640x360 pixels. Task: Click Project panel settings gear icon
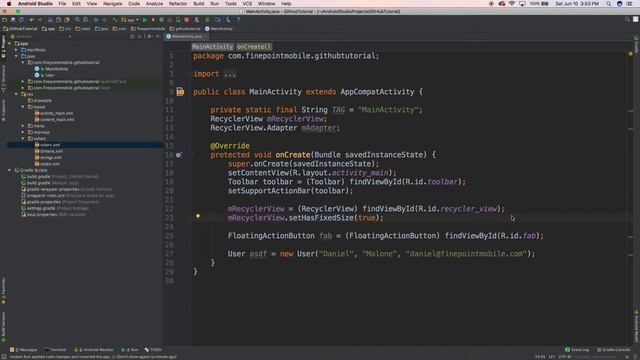click(x=149, y=36)
